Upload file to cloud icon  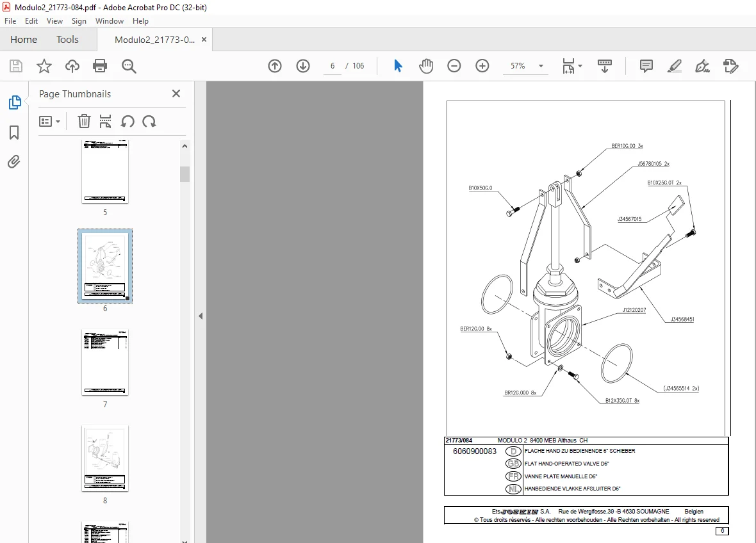[x=72, y=66]
